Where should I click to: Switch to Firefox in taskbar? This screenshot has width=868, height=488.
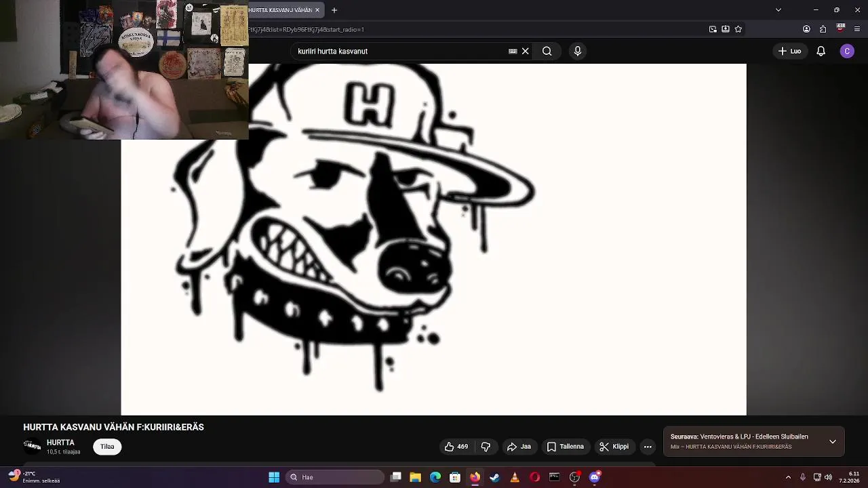[x=475, y=477]
